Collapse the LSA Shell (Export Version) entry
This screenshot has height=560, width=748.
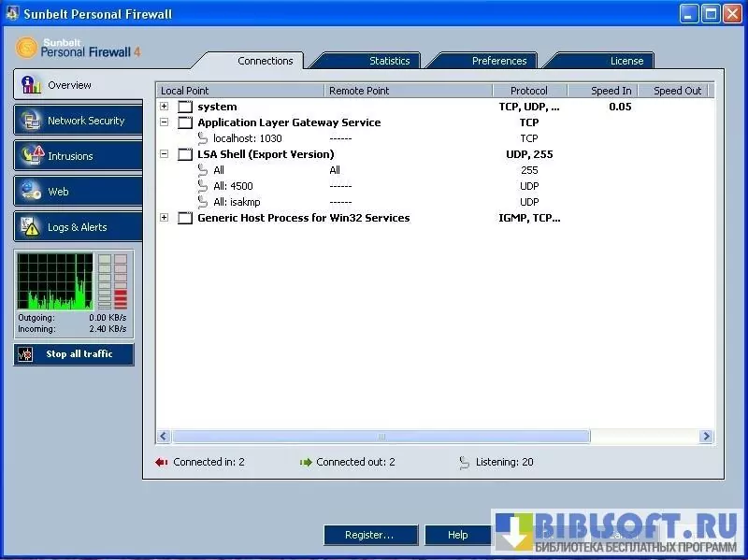tap(165, 154)
